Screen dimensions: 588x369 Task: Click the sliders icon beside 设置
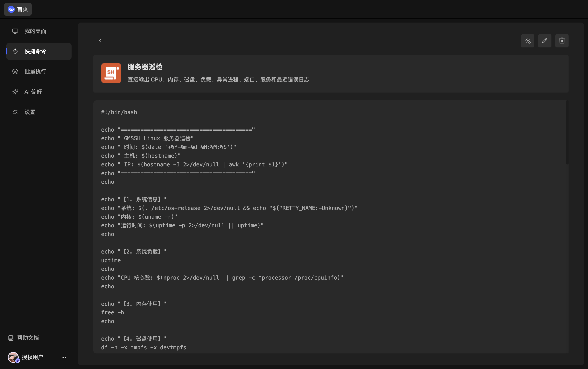(15, 112)
